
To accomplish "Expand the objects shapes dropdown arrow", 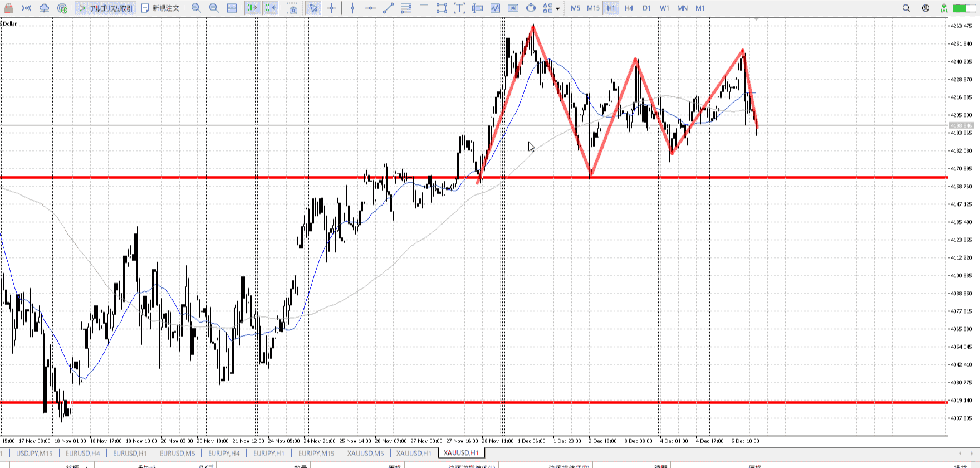I will [x=557, y=9].
